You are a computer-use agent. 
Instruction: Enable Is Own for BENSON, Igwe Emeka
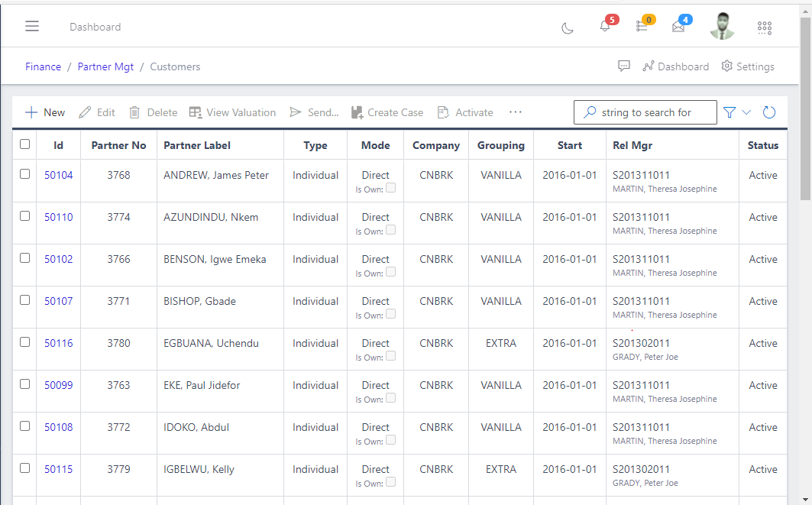pyautogui.click(x=390, y=272)
